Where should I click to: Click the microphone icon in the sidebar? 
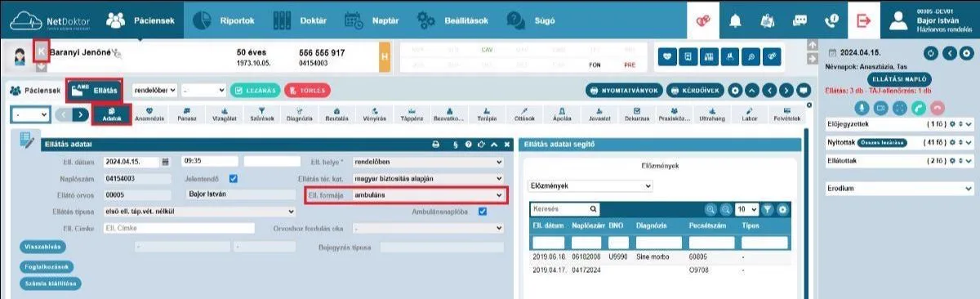[x=861, y=107]
